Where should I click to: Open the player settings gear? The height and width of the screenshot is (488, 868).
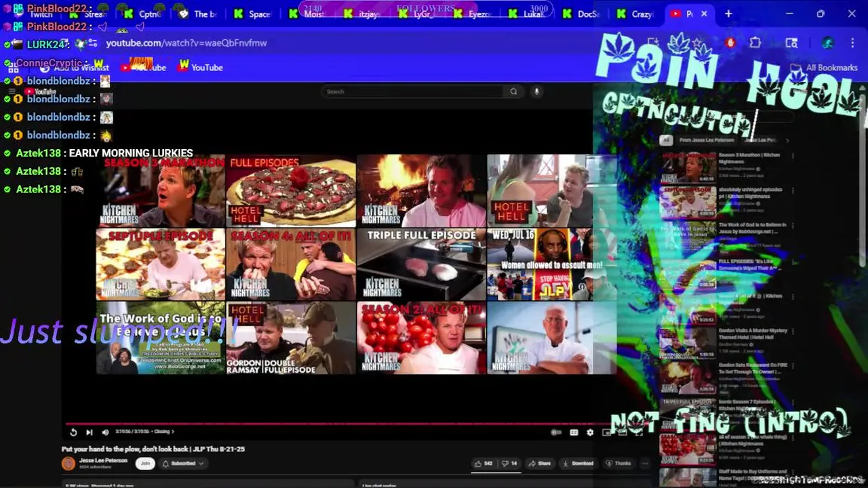(x=590, y=432)
